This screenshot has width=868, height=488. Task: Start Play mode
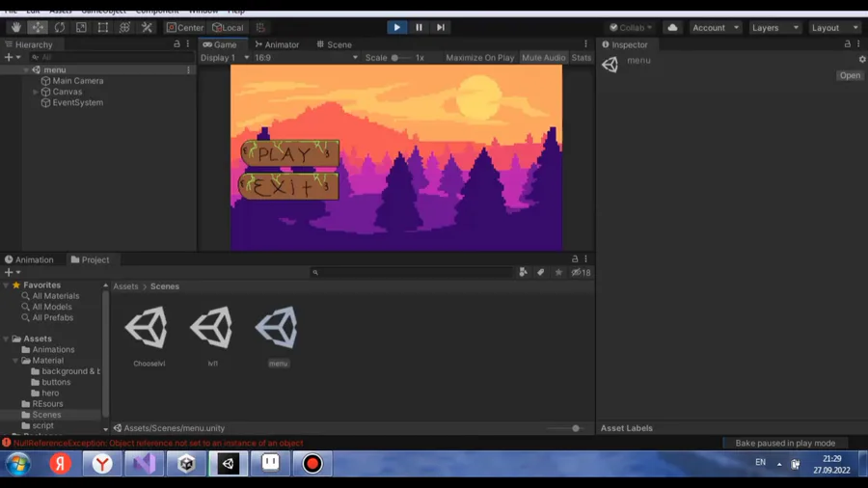point(397,27)
